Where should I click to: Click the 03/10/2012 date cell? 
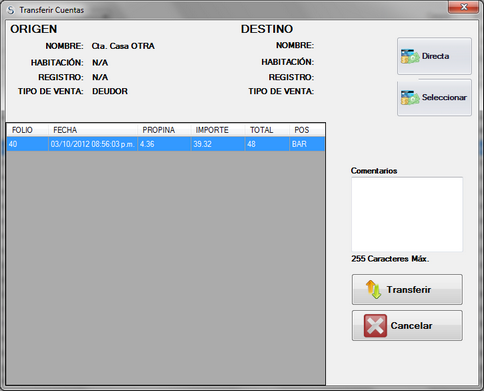93,144
